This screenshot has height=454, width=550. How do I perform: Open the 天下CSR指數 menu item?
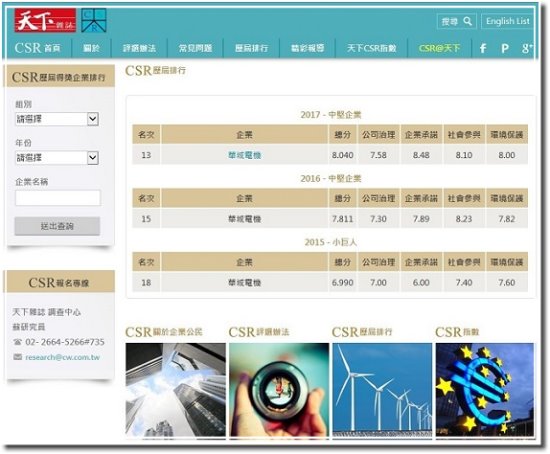point(371,48)
